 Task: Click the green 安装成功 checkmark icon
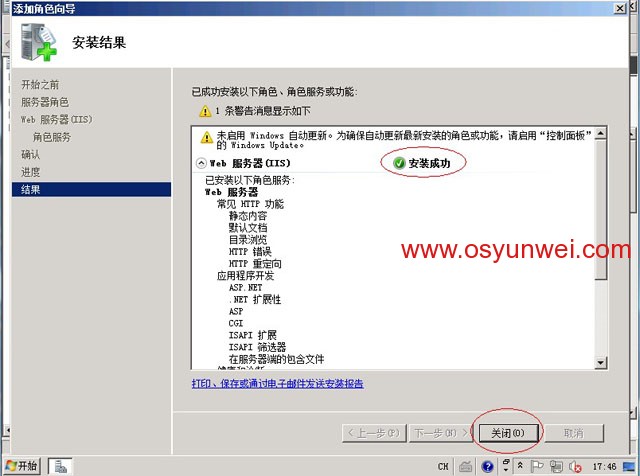point(399,163)
